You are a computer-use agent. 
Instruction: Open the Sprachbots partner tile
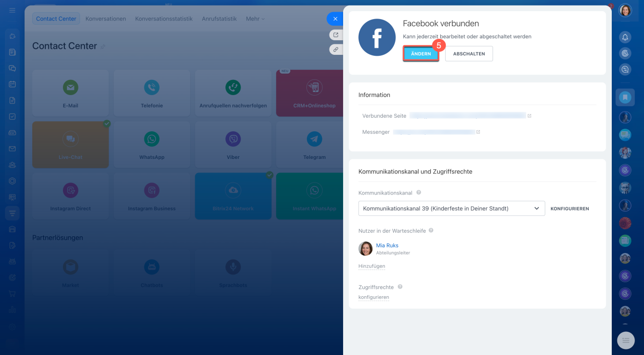pos(233,273)
